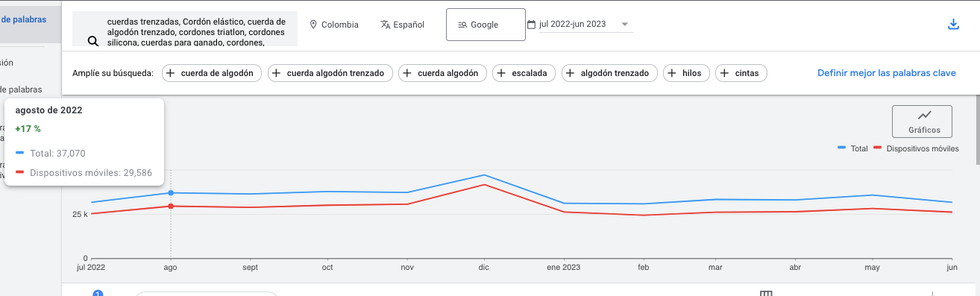
Task: Click the plus icon on the cintas chip
Action: click(725, 73)
